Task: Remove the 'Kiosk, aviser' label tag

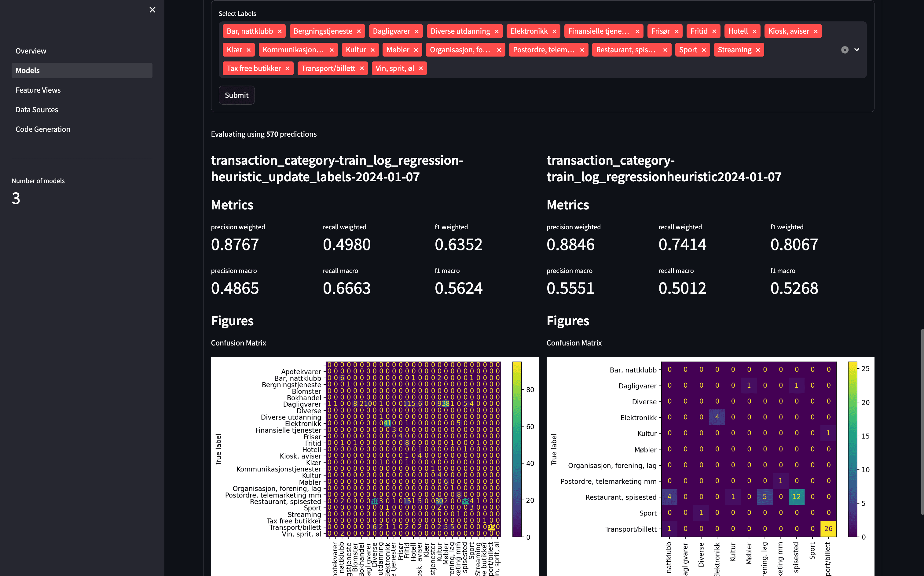Action: click(x=816, y=31)
